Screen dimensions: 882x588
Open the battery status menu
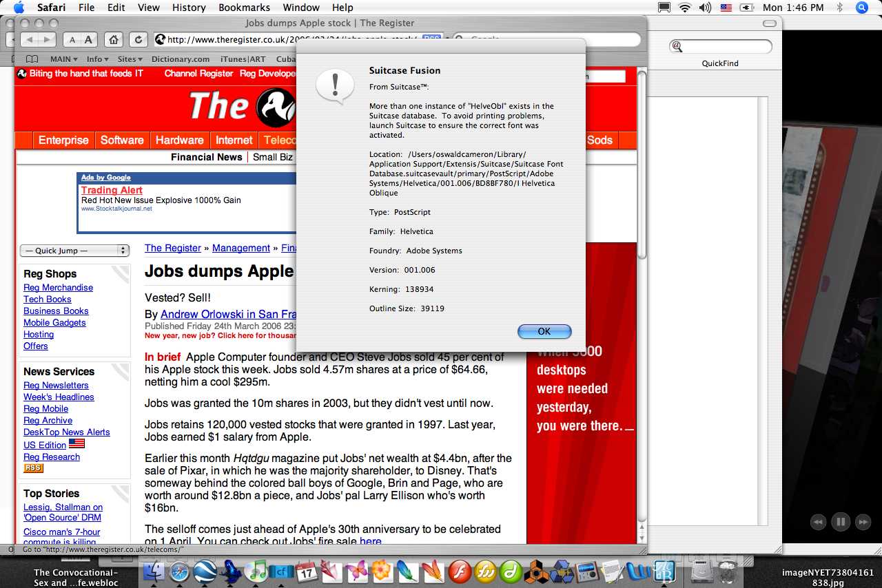pyautogui.click(x=747, y=8)
